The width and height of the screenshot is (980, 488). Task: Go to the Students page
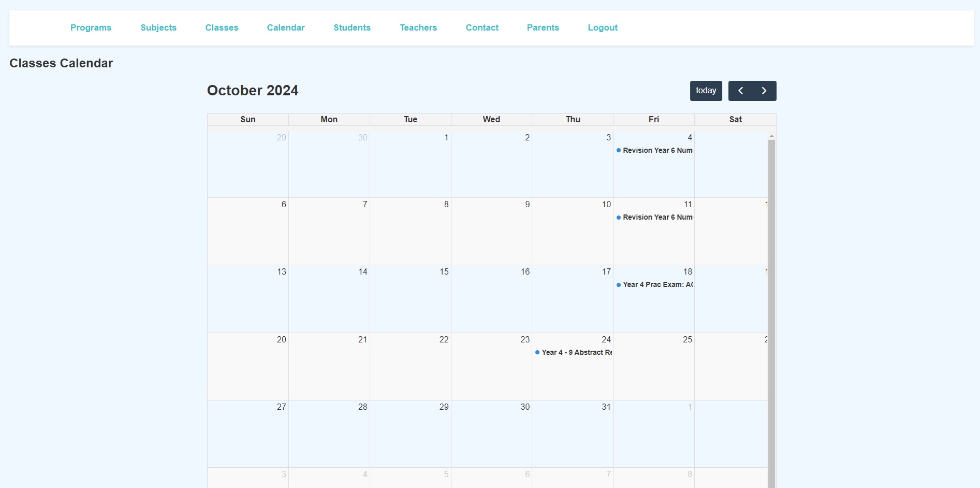point(352,27)
